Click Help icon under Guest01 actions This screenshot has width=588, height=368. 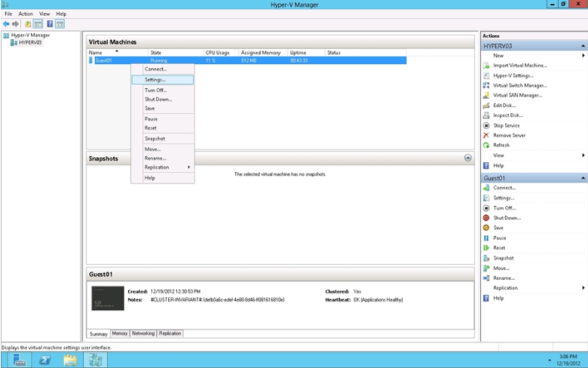[486, 298]
